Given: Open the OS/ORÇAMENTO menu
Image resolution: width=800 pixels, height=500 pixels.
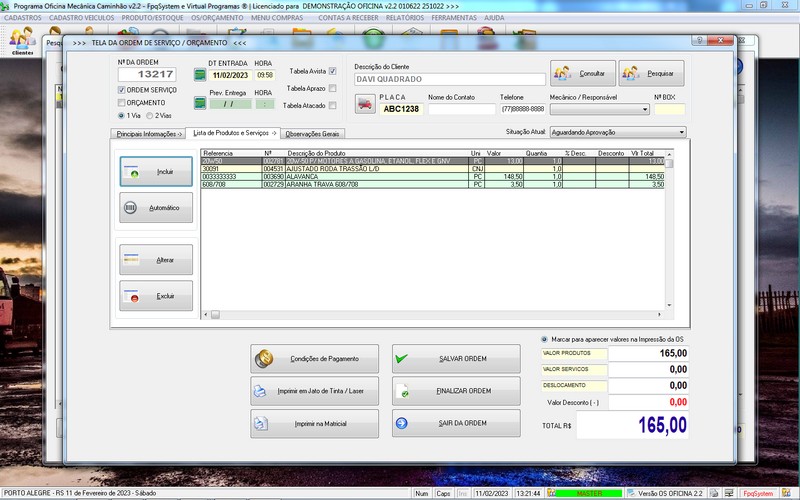Looking at the screenshot, I should pos(217,18).
